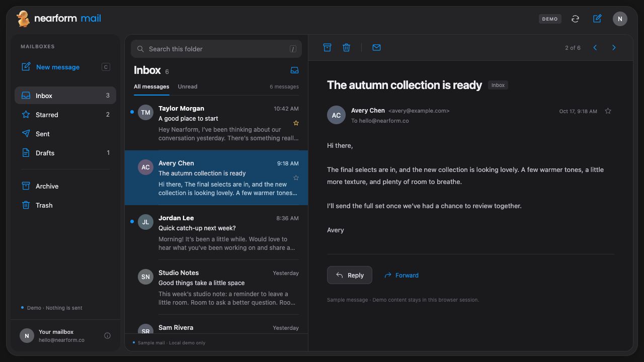Open the Starred mailbox
The image size is (644, 362).
65,115
